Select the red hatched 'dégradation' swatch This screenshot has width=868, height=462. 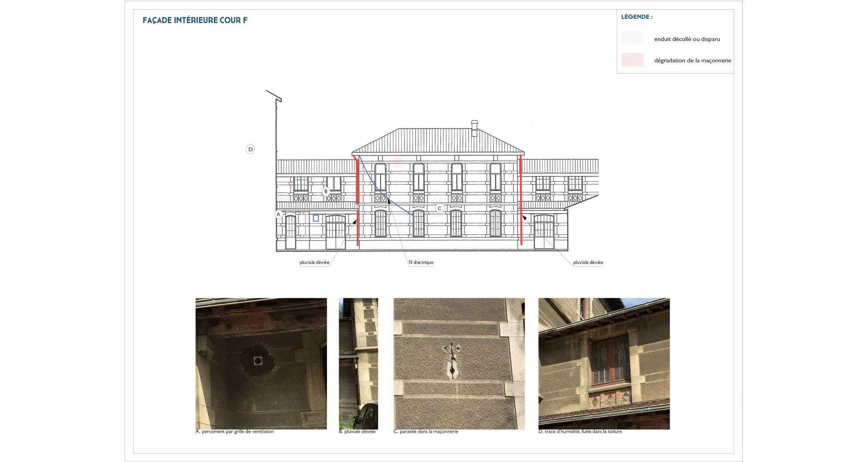[x=632, y=60]
